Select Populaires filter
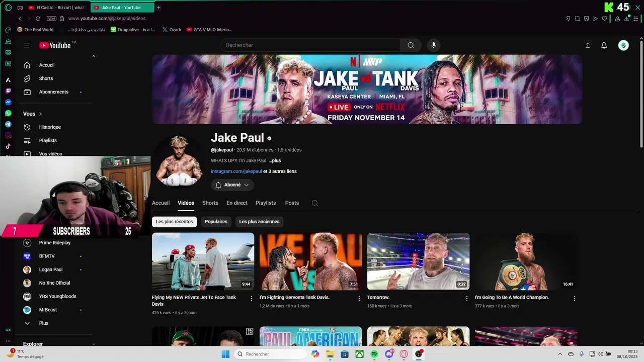This screenshot has height=362, width=644. pos(216,222)
